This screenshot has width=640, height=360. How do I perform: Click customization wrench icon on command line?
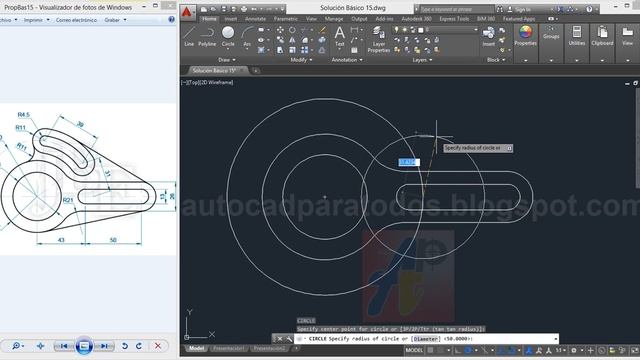pos(289,339)
